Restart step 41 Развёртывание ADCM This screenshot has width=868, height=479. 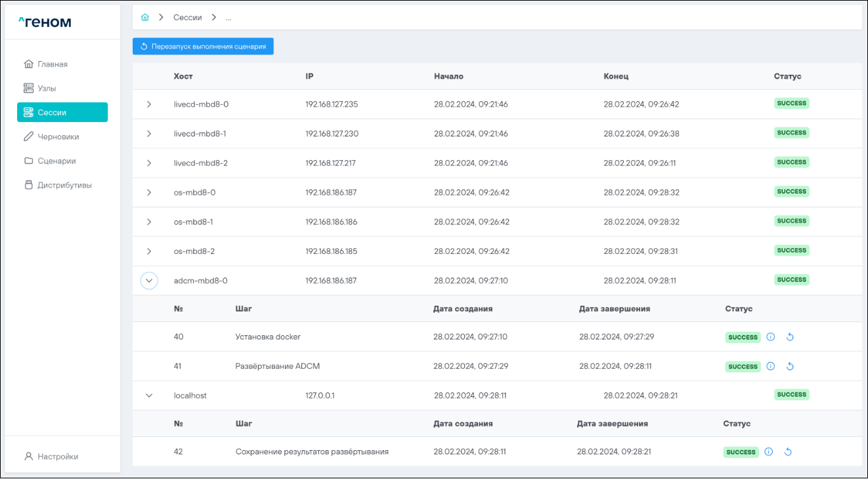pos(790,367)
